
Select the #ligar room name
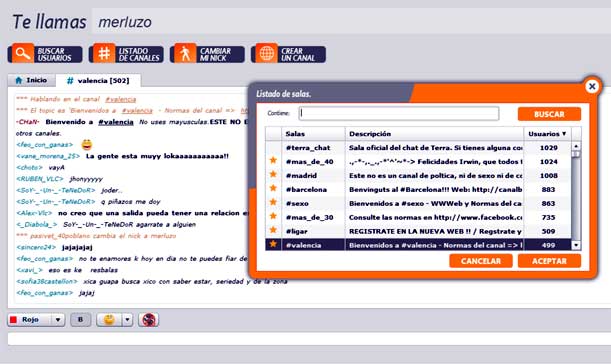(x=297, y=231)
